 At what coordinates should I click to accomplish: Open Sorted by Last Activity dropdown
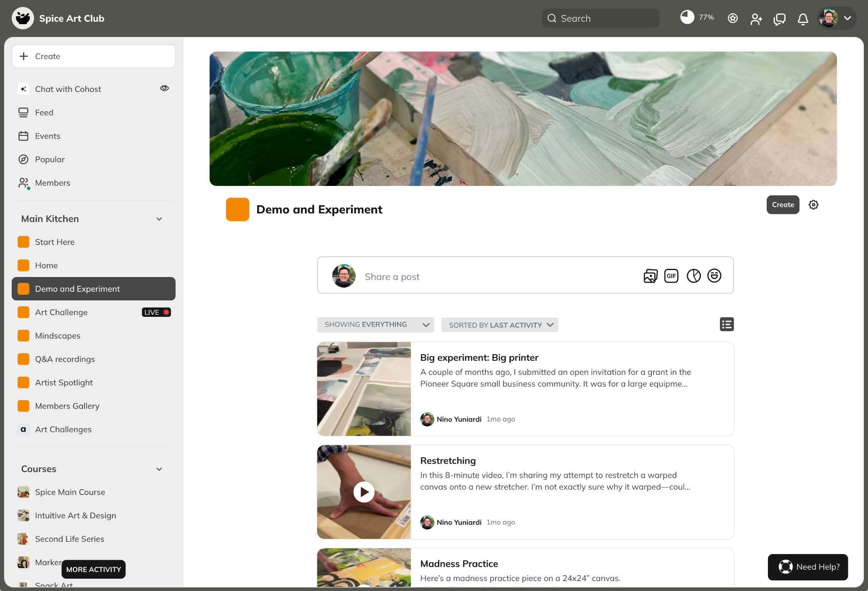tap(500, 325)
